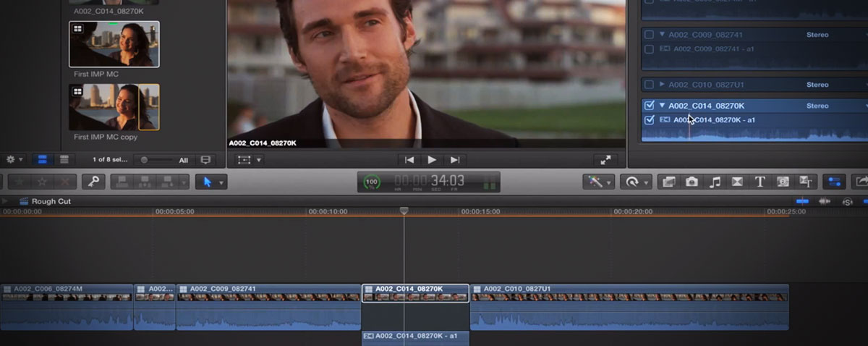Select the First IMP MC thumbnail
Image resolution: width=868 pixels, height=346 pixels.
coord(114,44)
